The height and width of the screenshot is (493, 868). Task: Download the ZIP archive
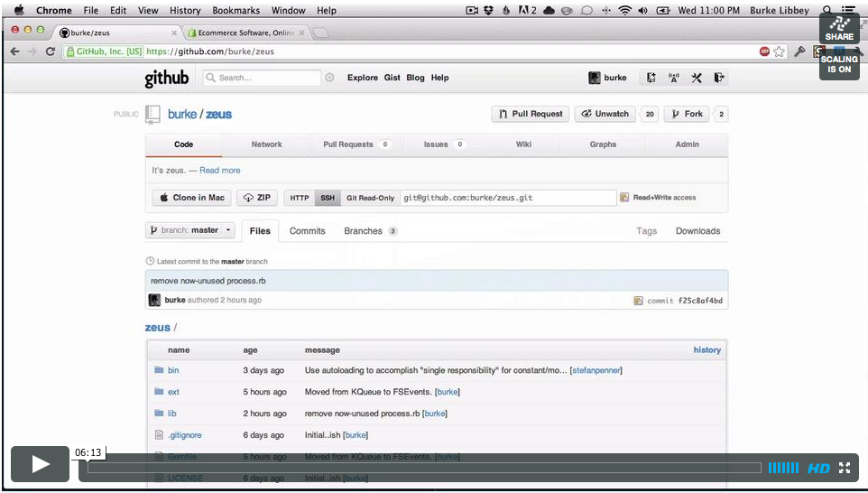coord(257,198)
